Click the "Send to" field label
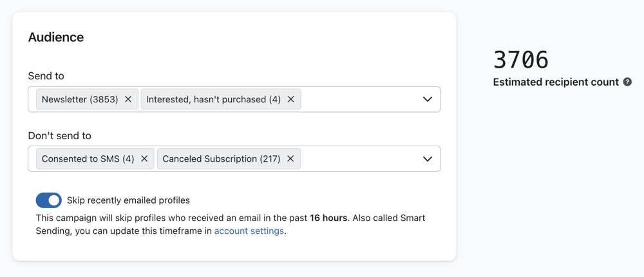644x277 pixels. coord(46,76)
